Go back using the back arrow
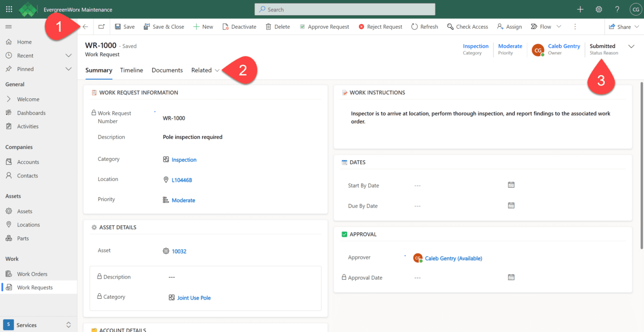The image size is (644, 332). pos(86,27)
